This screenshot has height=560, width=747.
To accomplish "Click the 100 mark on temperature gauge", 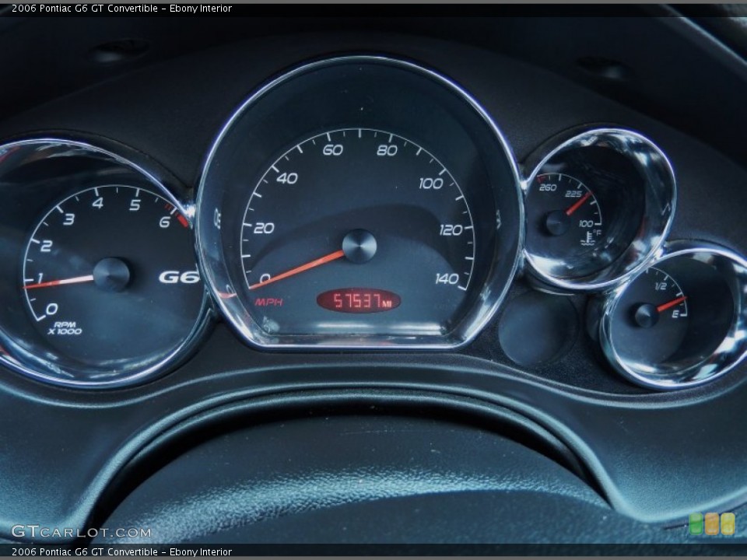I will click(586, 223).
